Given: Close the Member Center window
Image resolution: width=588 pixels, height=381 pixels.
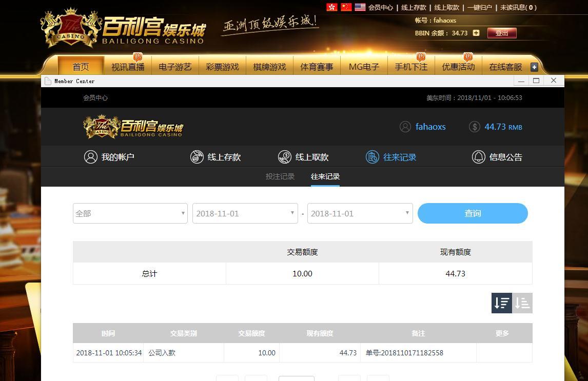Looking at the screenshot, I should pyautogui.click(x=554, y=81).
